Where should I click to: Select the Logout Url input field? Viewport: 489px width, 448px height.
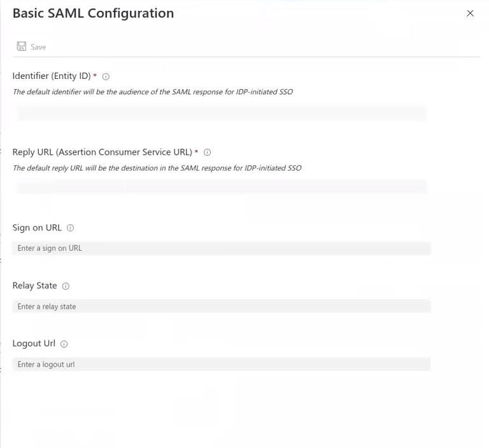pyautogui.click(x=221, y=365)
